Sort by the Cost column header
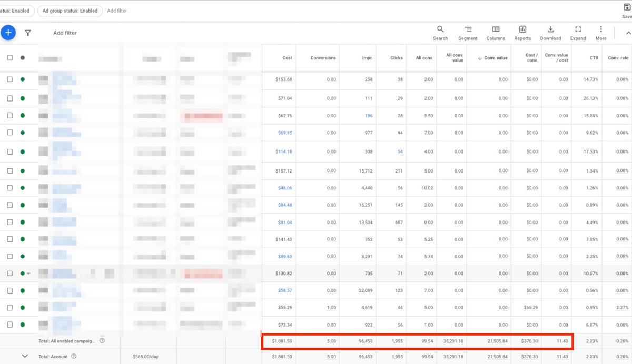The height and width of the screenshot is (364, 632). click(x=287, y=58)
